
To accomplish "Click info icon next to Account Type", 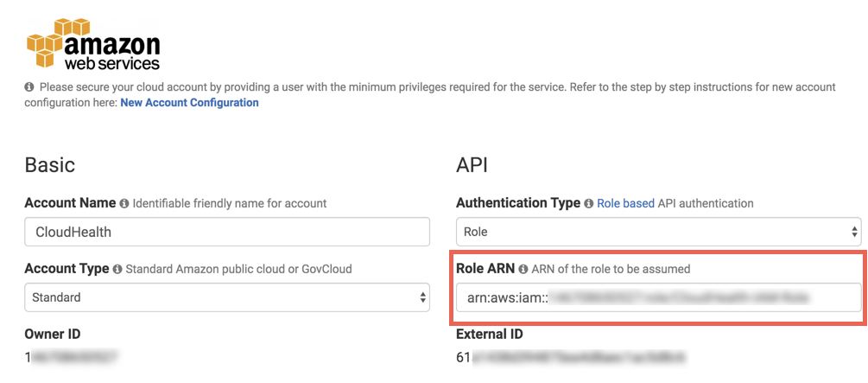I will (x=117, y=270).
